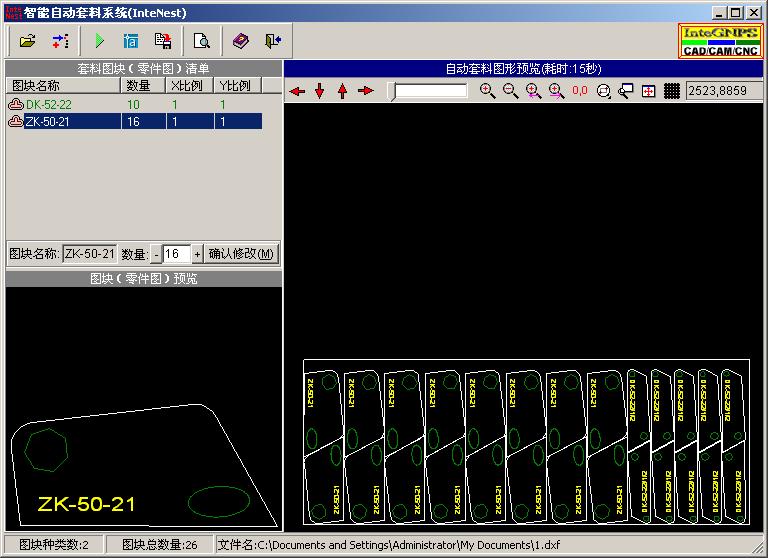Click the zoom in magnifier icon
Image resolution: width=768 pixels, height=558 pixels.
click(x=487, y=91)
